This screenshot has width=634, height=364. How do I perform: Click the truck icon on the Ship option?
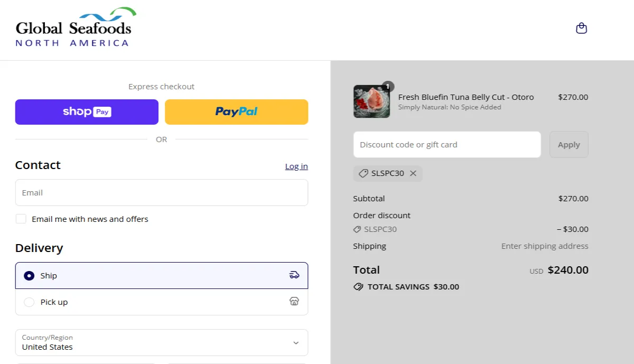(x=294, y=275)
